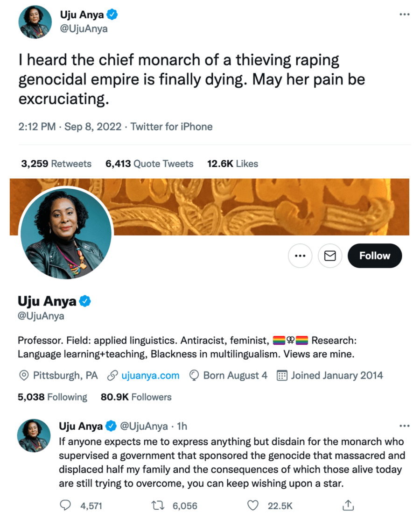View the 3,259 Retweets list
The width and height of the screenshot is (420, 520).
tap(56, 164)
